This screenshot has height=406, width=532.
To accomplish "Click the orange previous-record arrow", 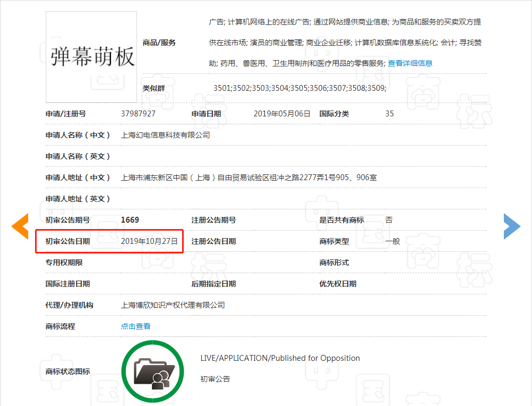I will [x=20, y=226].
